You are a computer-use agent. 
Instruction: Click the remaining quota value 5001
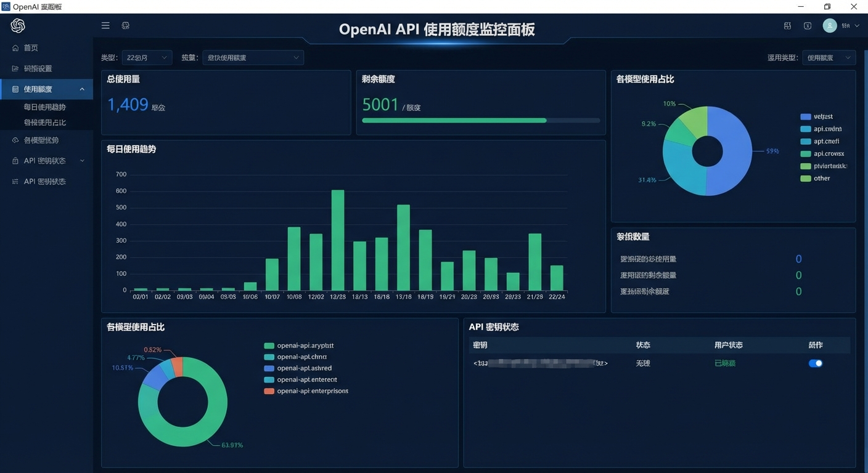pos(380,105)
